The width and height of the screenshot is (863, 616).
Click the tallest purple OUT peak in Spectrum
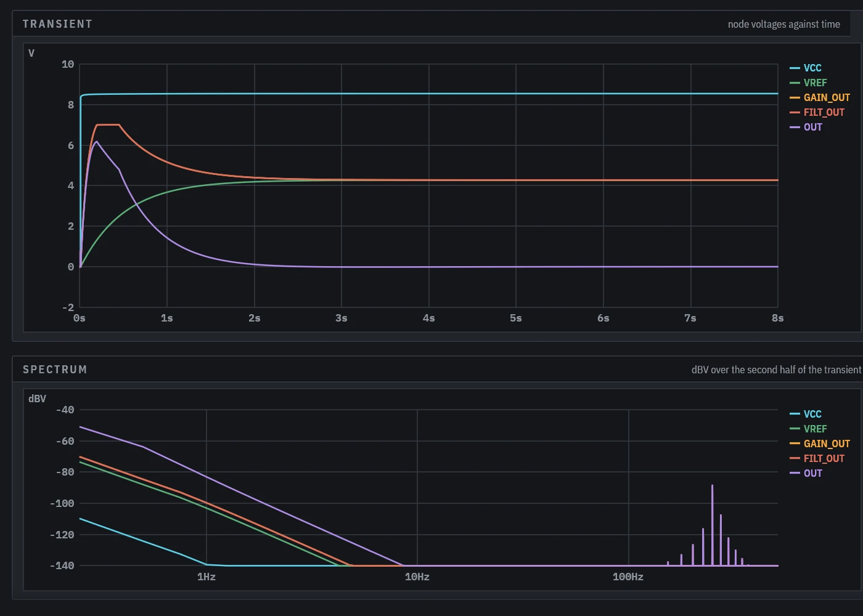pos(712,524)
